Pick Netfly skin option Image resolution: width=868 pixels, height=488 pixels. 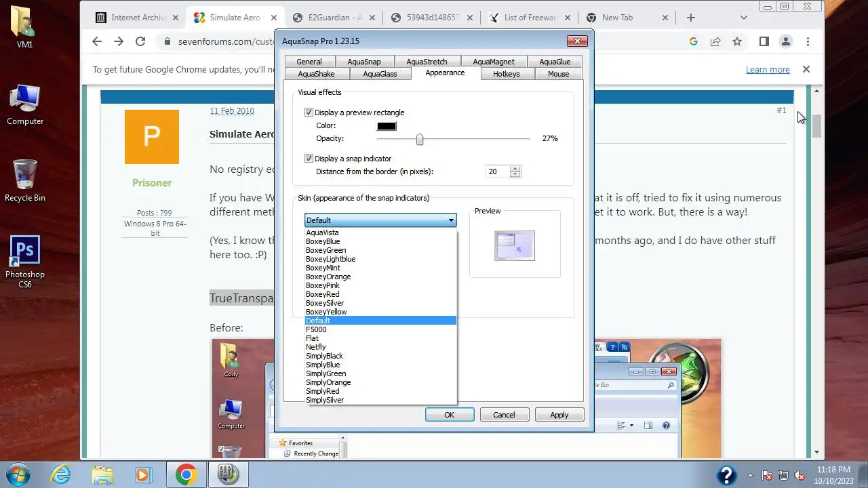(380, 347)
